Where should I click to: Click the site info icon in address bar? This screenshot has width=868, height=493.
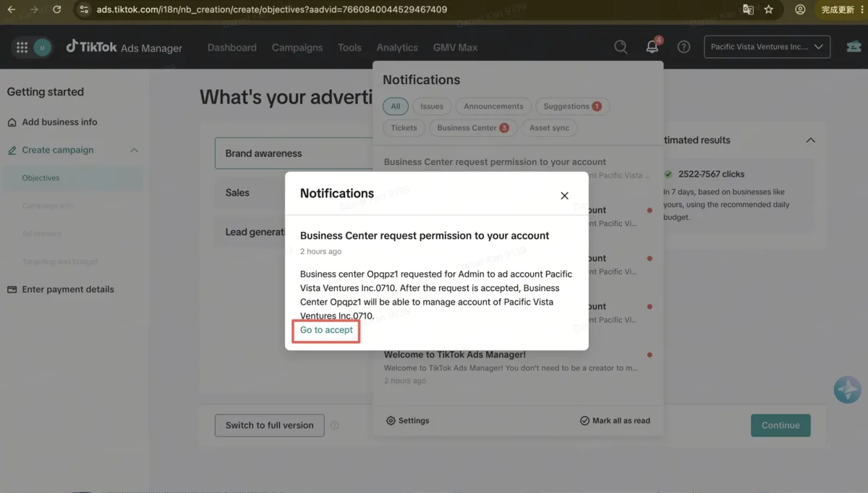(x=84, y=9)
